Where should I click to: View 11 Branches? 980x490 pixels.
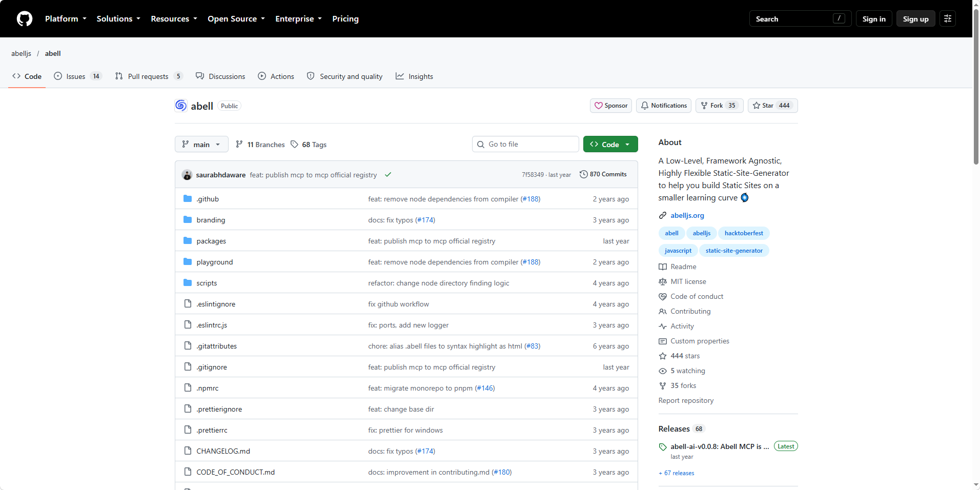click(260, 145)
